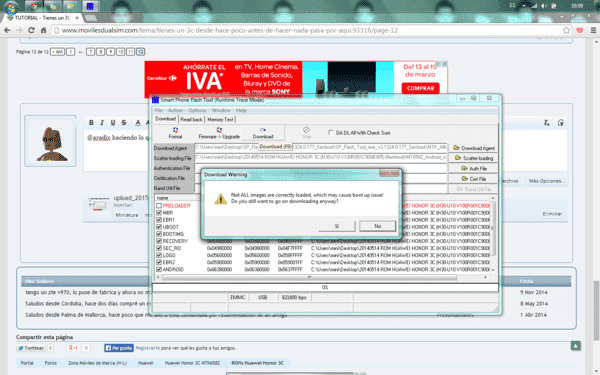Open the Window menu in Flash Tool
Image resolution: width=600 pixels, height=375 pixels.
(221, 110)
